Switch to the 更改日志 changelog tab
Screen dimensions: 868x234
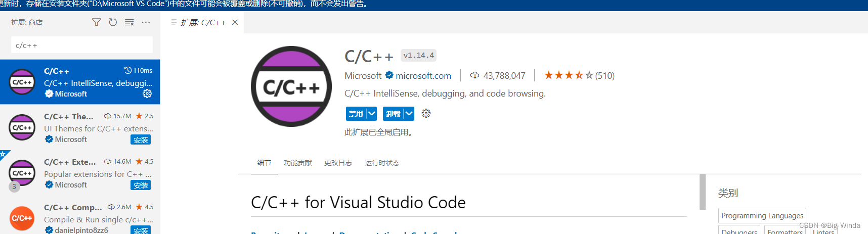(338, 163)
